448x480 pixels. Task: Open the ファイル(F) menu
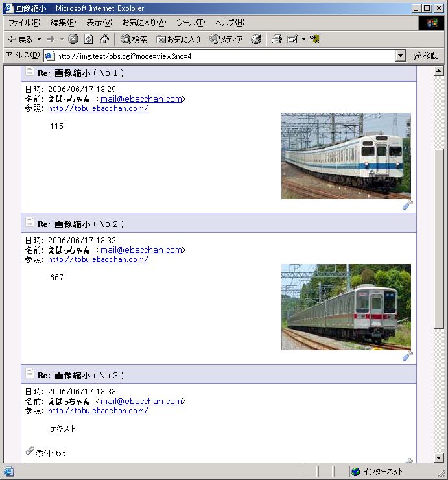(x=24, y=23)
